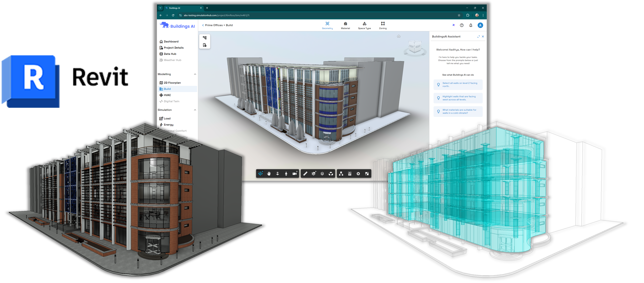Select the Orbit tool in viewer toolbar
644x283 pixels.
click(x=260, y=174)
